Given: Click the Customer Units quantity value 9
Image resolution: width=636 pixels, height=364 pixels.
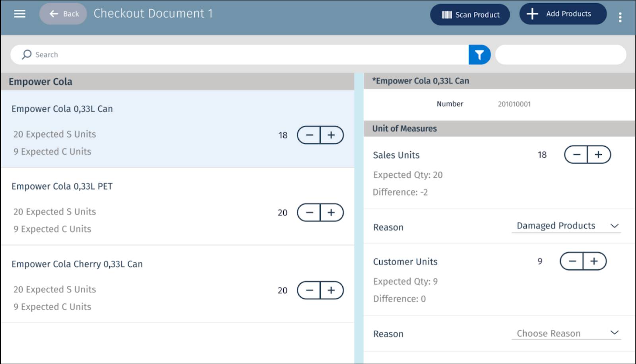Looking at the screenshot, I should [x=540, y=261].
